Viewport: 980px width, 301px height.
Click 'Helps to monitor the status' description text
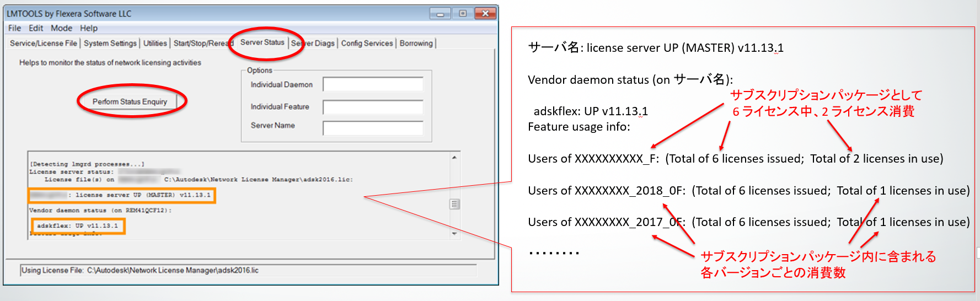click(x=110, y=63)
